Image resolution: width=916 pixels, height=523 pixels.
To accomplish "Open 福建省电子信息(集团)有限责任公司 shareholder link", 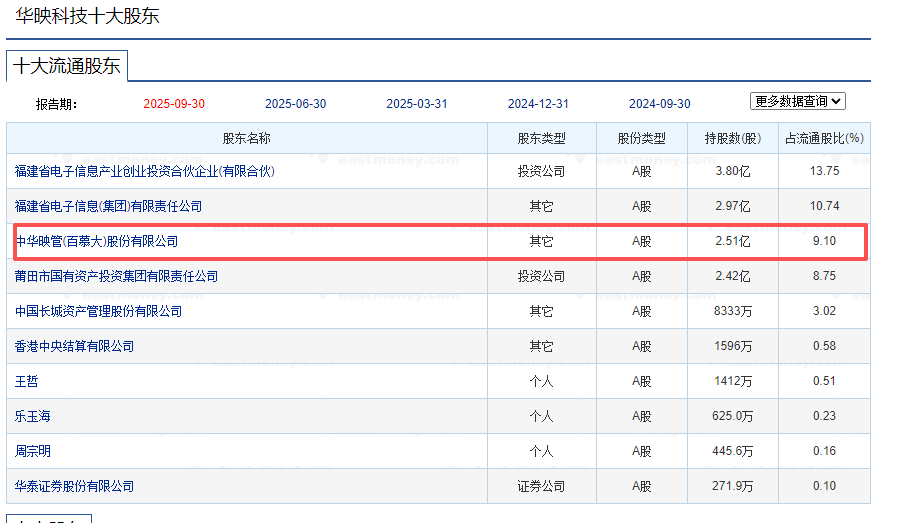I will [108, 206].
